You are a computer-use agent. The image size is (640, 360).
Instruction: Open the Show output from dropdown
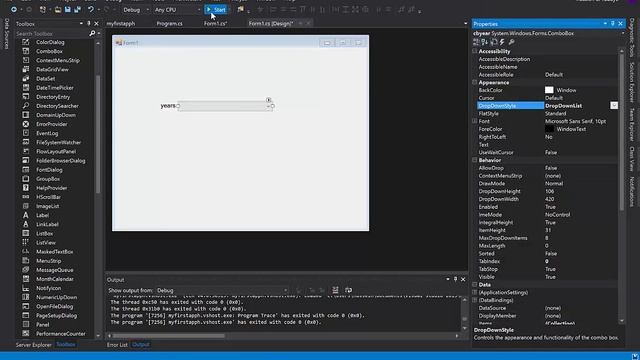pos(222,291)
